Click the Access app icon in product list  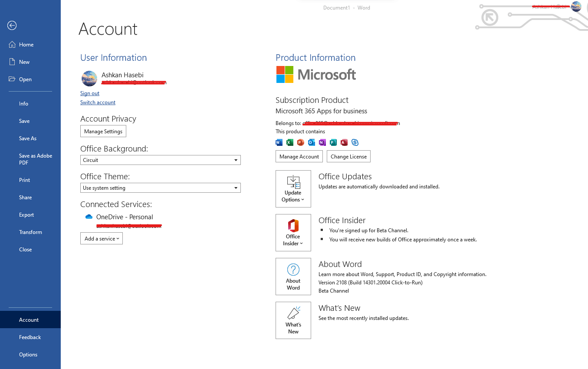[344, 142]
